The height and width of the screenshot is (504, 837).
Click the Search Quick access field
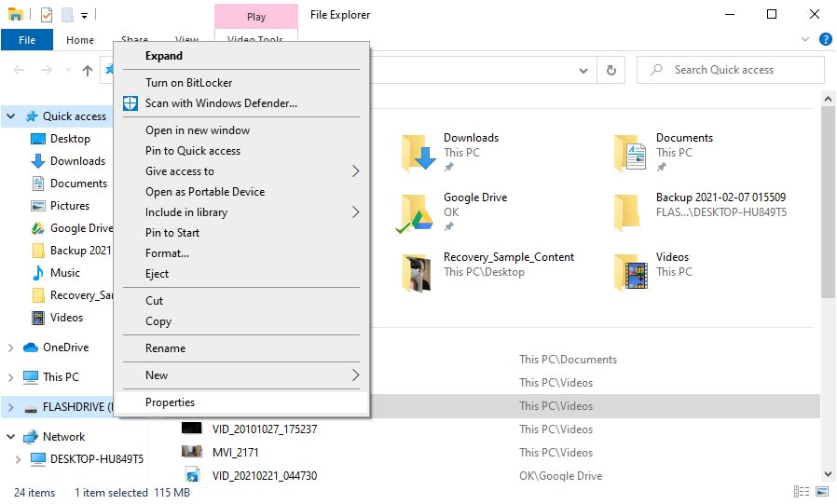[x=730, y=70]
